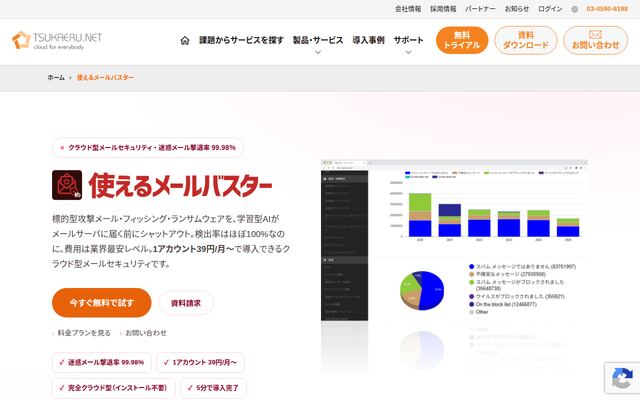Click 使えるメールバスター breadcrumb

tap(105, 78)
